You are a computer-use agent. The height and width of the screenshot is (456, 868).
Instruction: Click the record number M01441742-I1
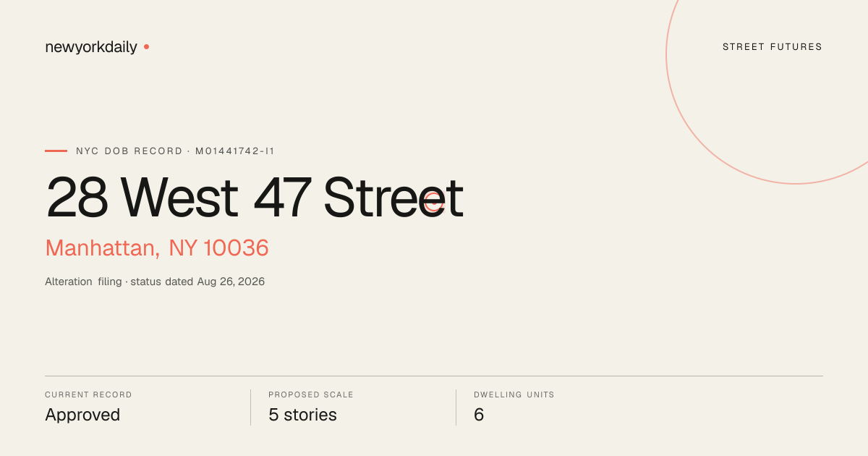(235, 151)
